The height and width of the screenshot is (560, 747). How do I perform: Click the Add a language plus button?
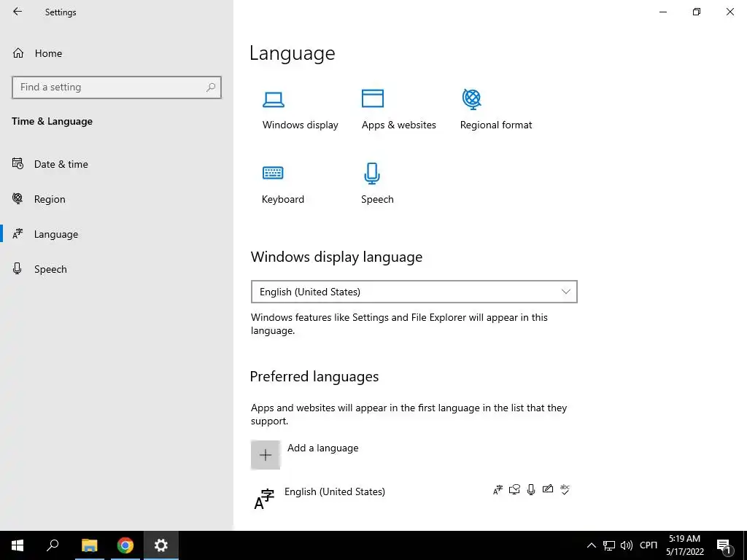click(266, 455)
